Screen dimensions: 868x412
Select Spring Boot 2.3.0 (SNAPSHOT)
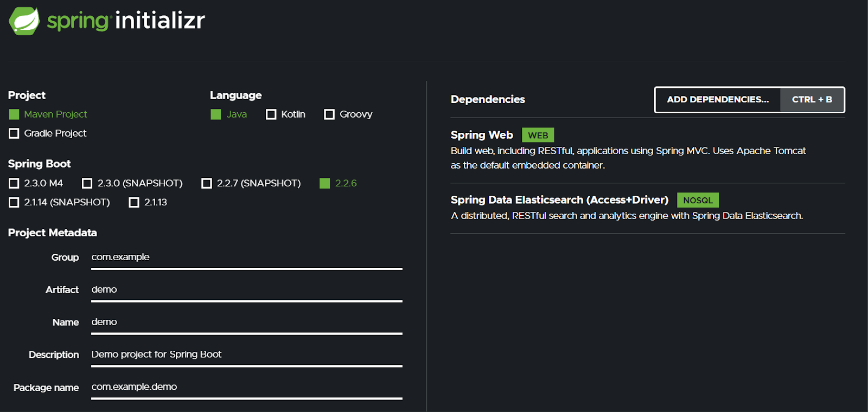pyautogui.click(x=132, y=183)
